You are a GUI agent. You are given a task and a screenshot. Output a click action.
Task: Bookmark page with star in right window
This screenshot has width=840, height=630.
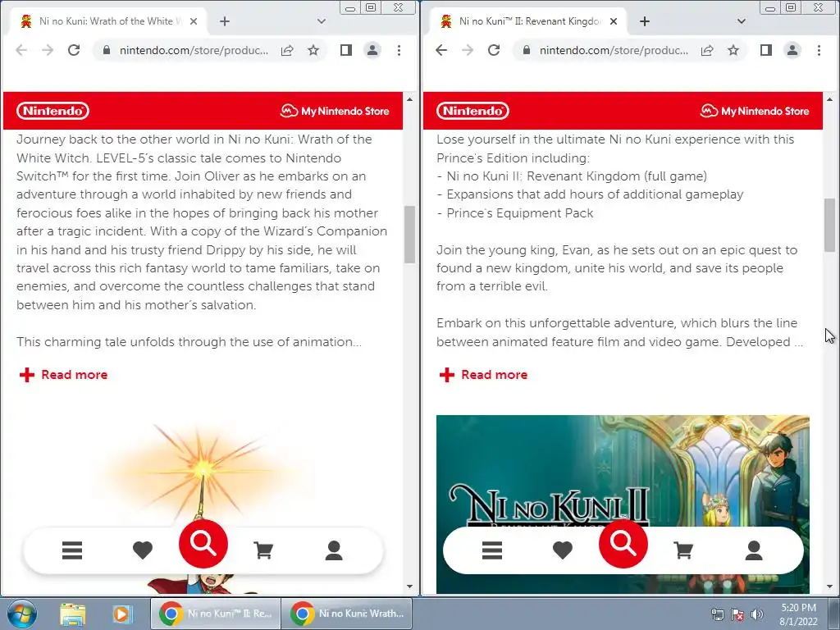click(x=733, y=50)
